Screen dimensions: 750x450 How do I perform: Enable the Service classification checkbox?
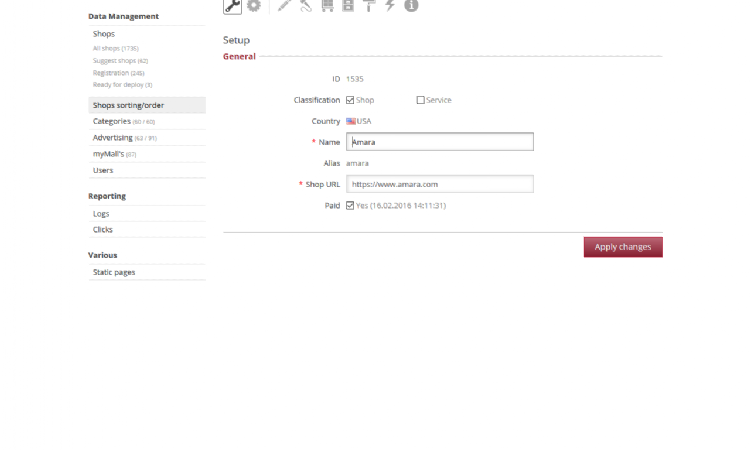click(x=420, y=100)
